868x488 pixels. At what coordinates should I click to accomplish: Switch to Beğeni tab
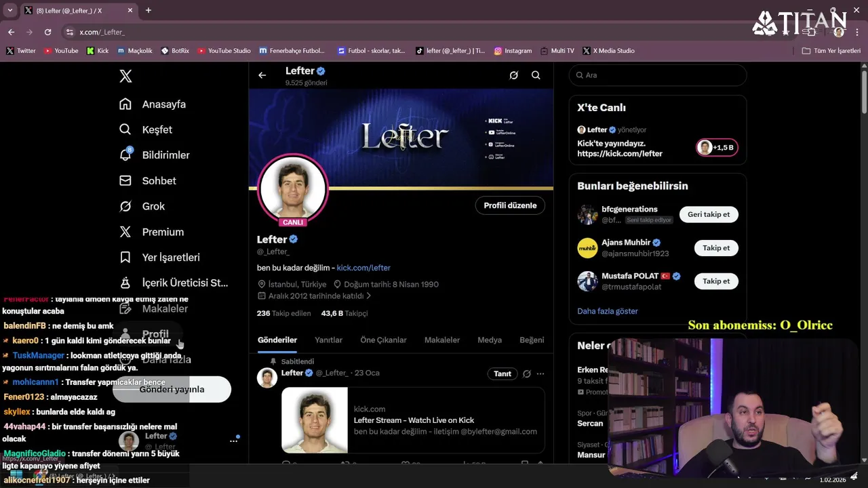532,340
